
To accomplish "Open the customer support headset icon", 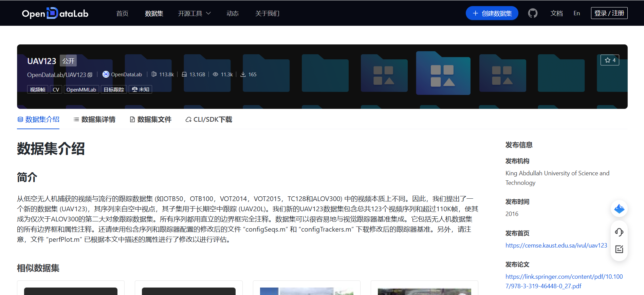I will 619,232.
